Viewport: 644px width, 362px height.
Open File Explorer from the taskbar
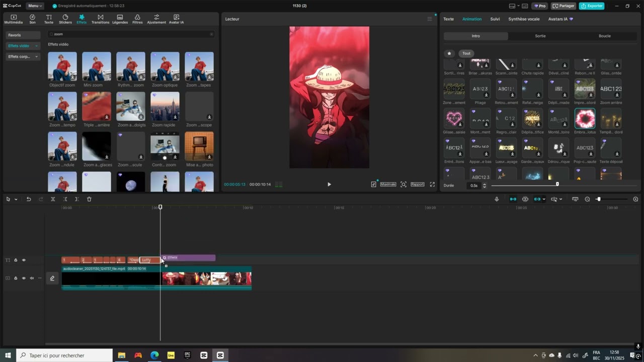pos(122,355)
